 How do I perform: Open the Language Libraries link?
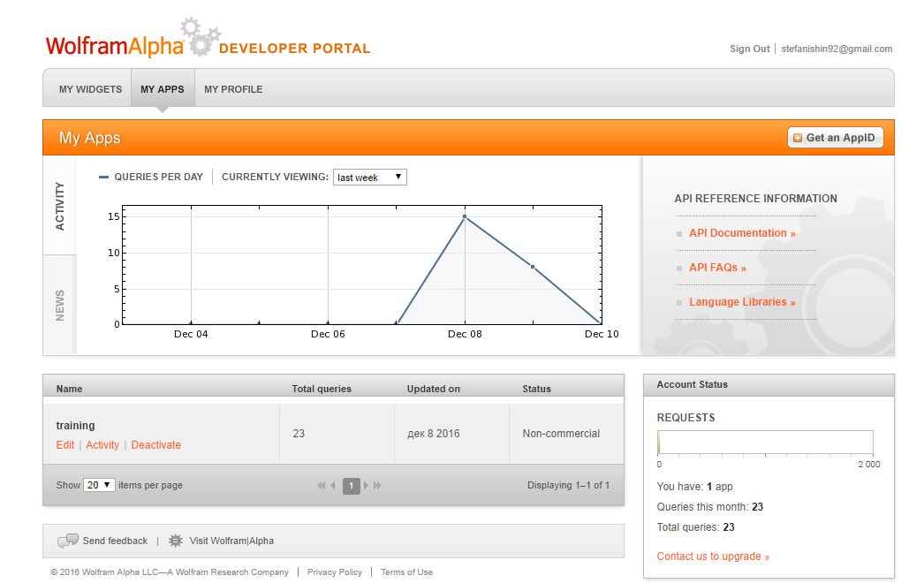tap(743, 302)
